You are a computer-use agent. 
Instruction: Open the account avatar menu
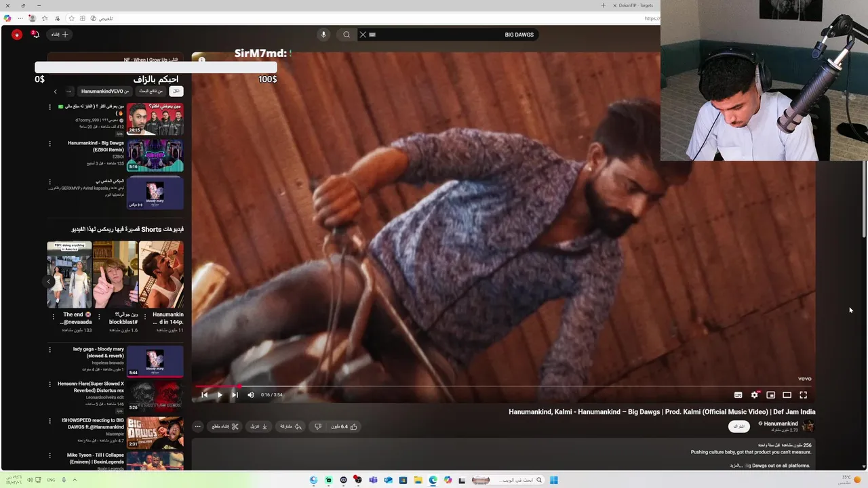click(x=17, y=35)
